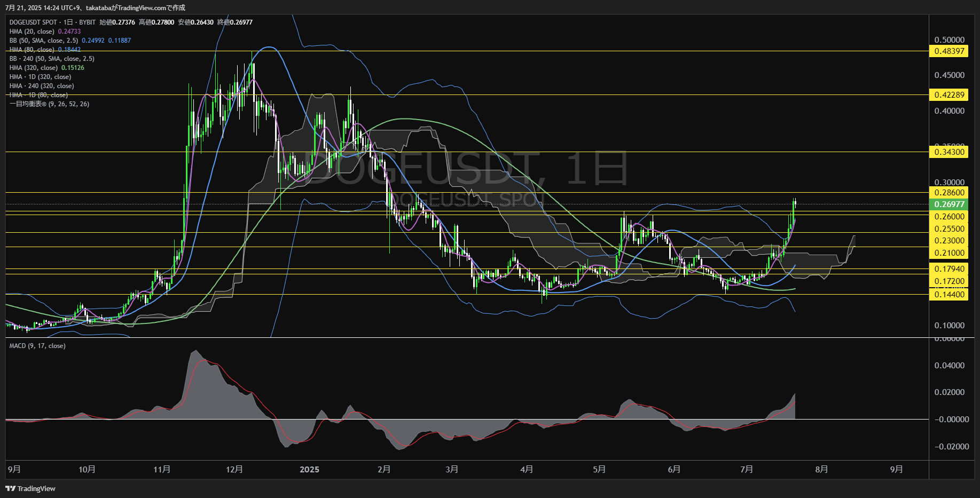
Task: Click the yellow 0.14400 price line label
Action: 949,295
